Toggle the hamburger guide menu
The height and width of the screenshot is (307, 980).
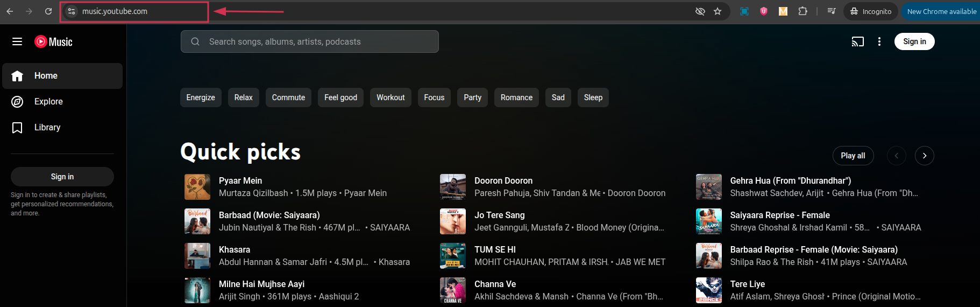pyautogui.click(x=17, y=41)
